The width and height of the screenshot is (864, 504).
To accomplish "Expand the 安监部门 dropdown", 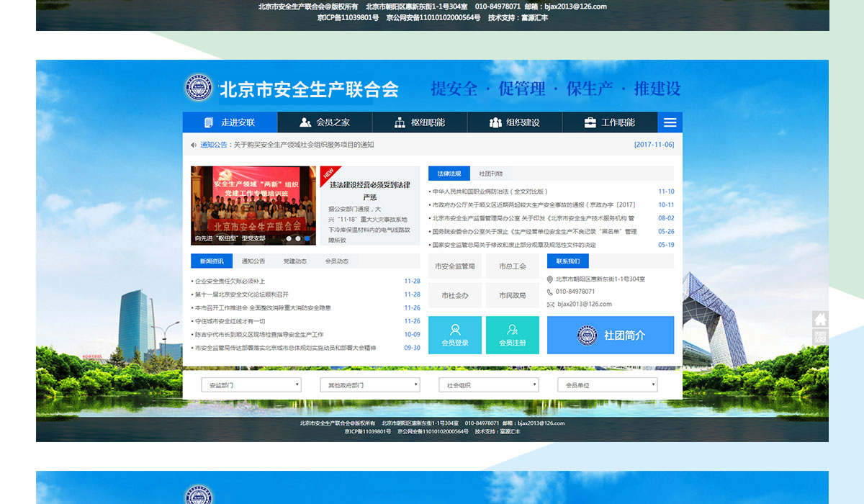I will [251, 385].
